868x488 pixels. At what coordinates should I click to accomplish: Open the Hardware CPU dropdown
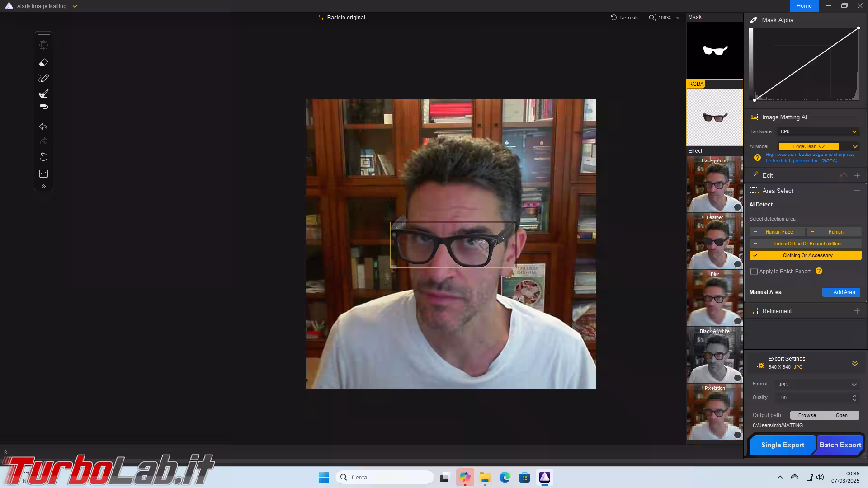coord(818,132)
